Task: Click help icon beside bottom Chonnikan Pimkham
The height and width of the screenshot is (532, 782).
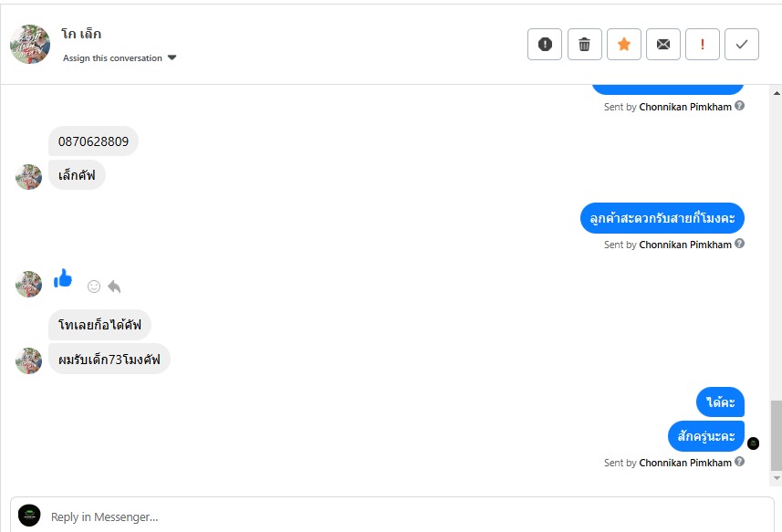Action: point(740,462)
